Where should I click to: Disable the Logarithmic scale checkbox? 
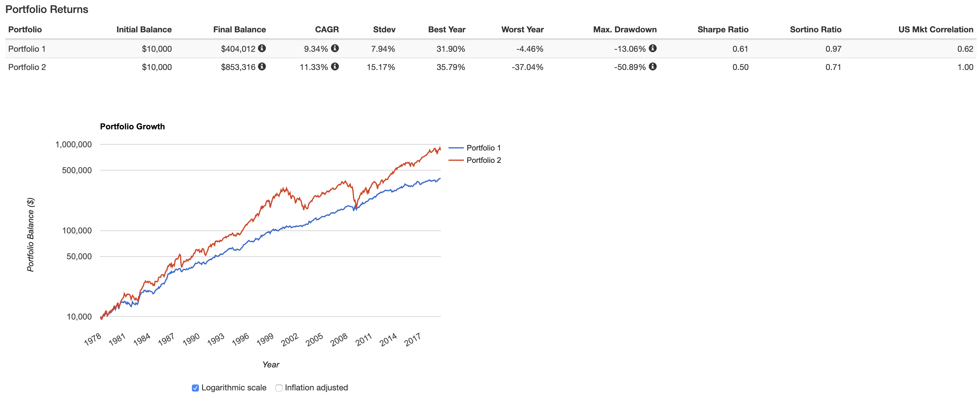(x=195, y=388)
